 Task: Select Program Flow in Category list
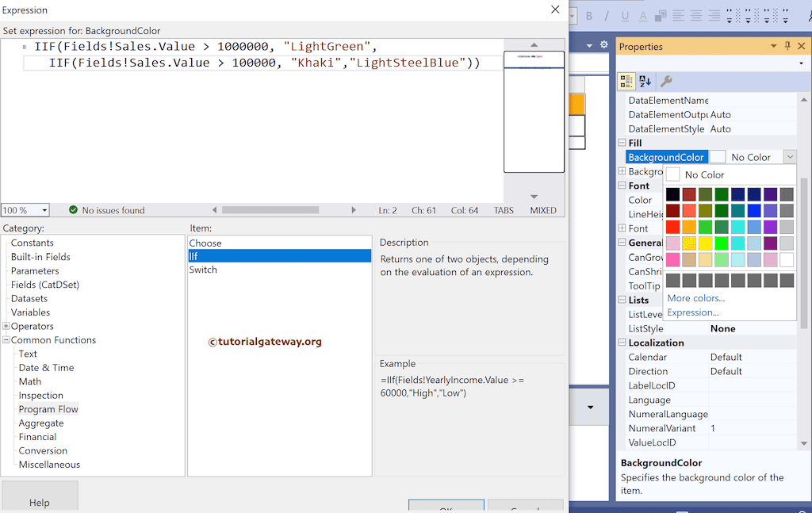[48, 409]
